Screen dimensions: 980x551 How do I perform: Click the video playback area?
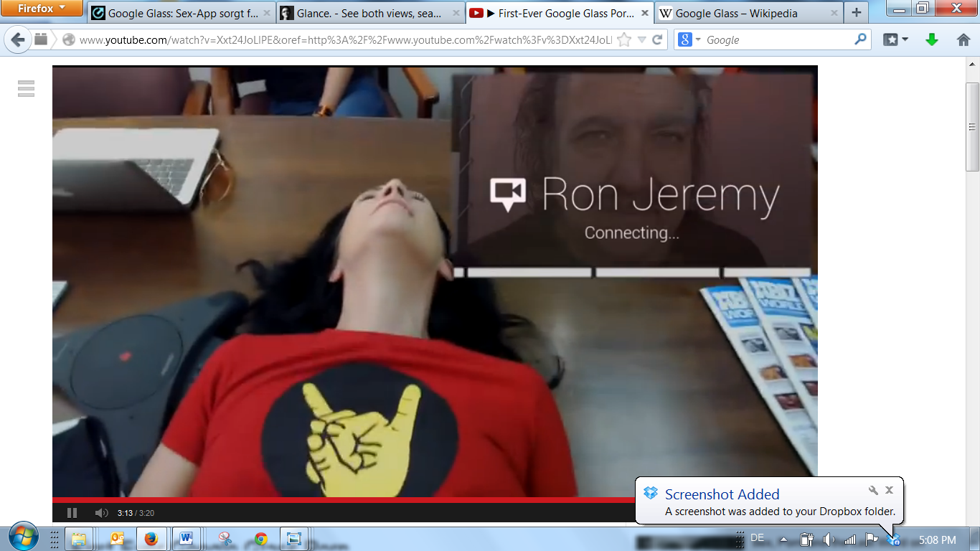(435, 281)
